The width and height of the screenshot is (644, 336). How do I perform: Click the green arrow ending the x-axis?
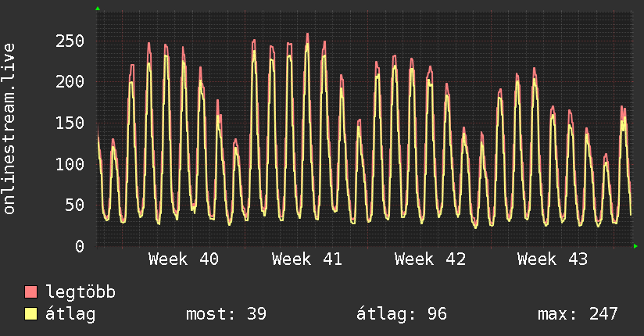click(635, 246)
